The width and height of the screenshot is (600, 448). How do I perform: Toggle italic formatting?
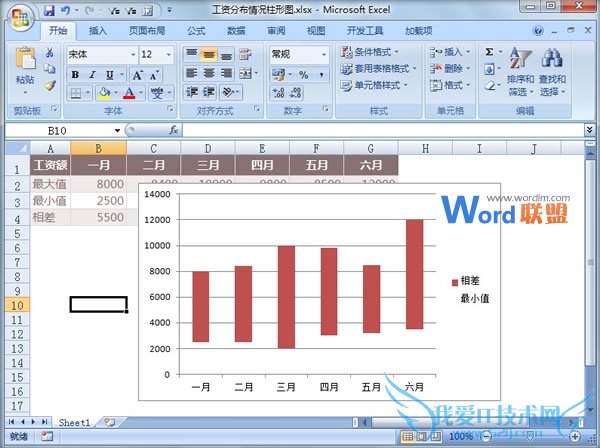pos(92,75)
